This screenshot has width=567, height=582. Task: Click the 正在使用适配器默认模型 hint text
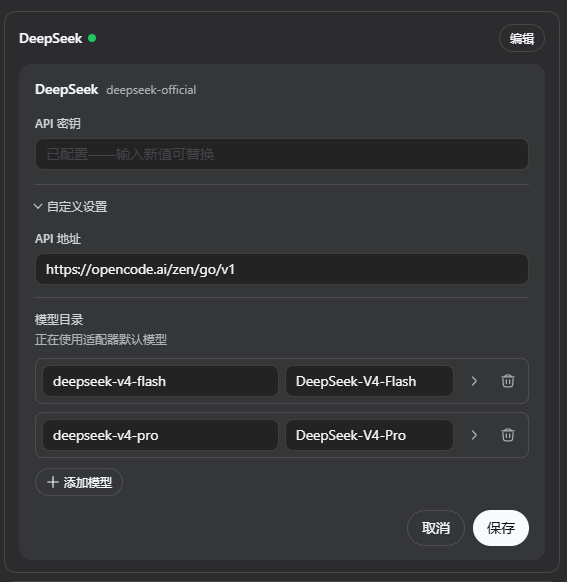(101, 339)
